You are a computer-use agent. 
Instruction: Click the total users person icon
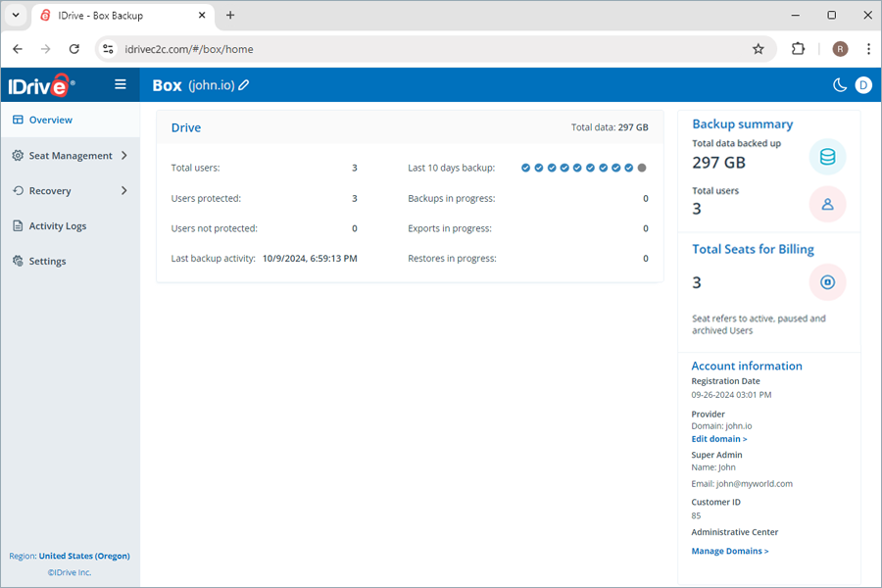827,204
